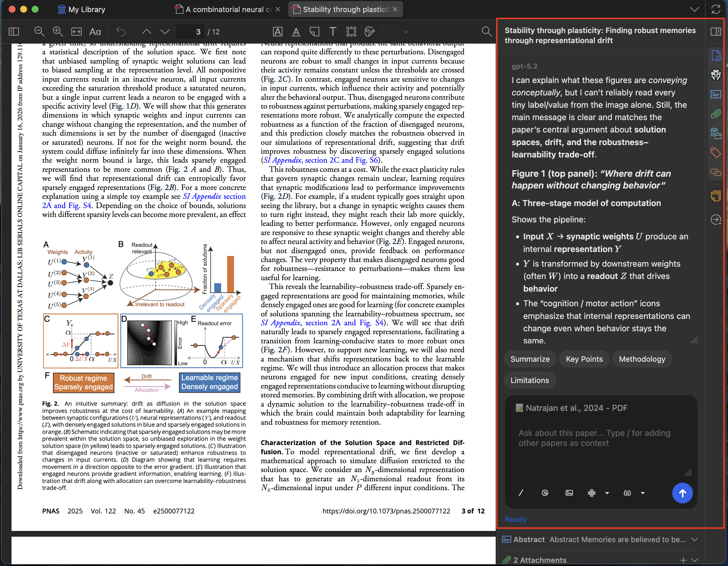Add a sticky note annotation
The width and height of the screenshot is (728, 566).
[314, 32]
